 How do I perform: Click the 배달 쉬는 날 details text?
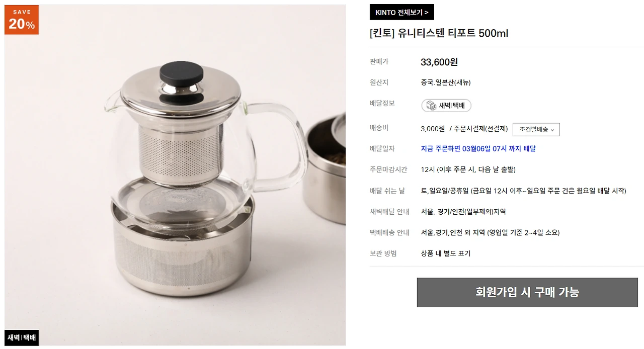(523, 191)
